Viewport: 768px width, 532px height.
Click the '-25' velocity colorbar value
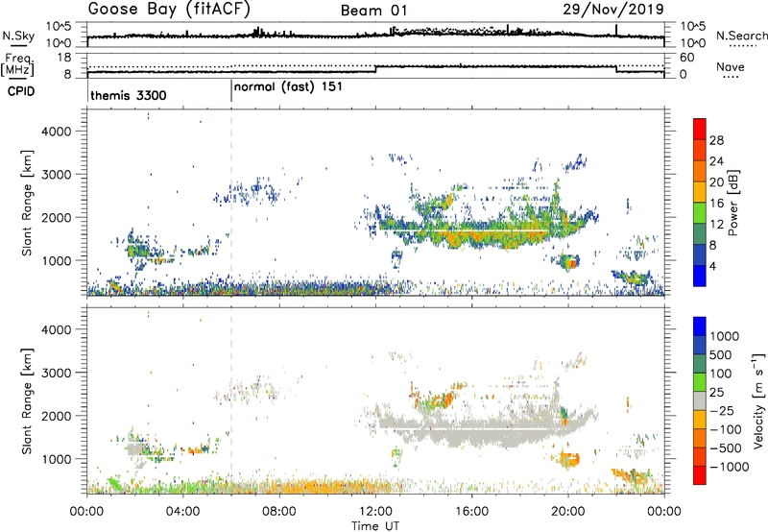tap(723, 410)
